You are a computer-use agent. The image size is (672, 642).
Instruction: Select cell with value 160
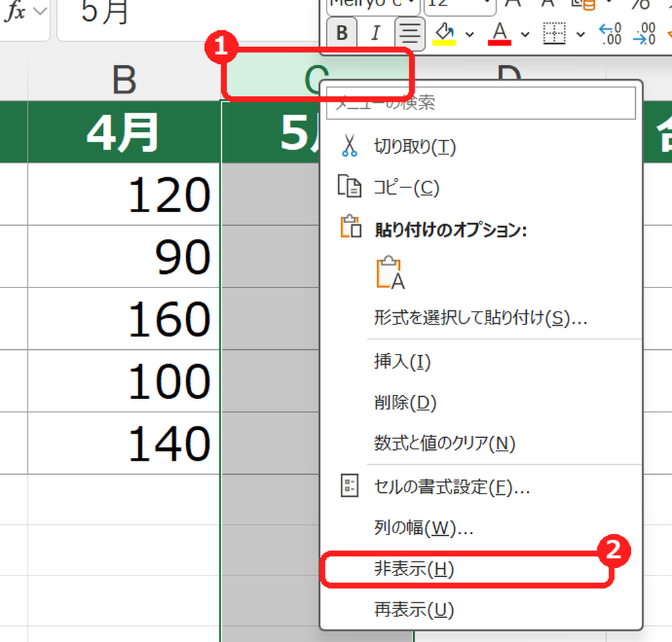[x=124, y=318]
